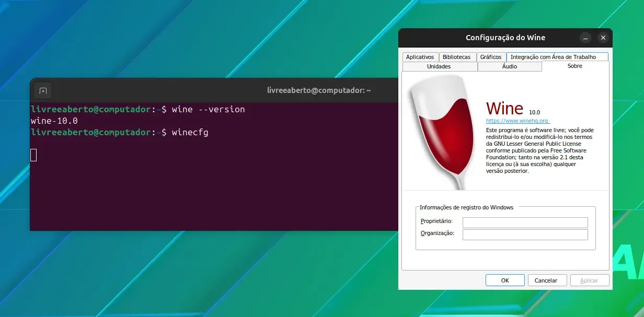Confirm with the OK button

pyautogui.click(x=505, y=280)
